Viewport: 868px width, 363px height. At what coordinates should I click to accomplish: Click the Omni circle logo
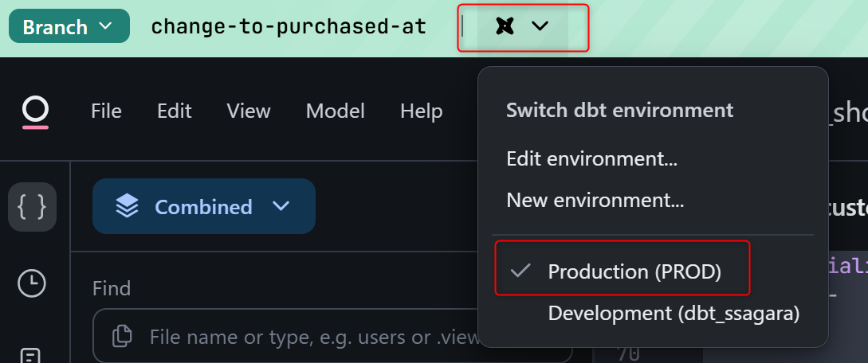point(35,110)
